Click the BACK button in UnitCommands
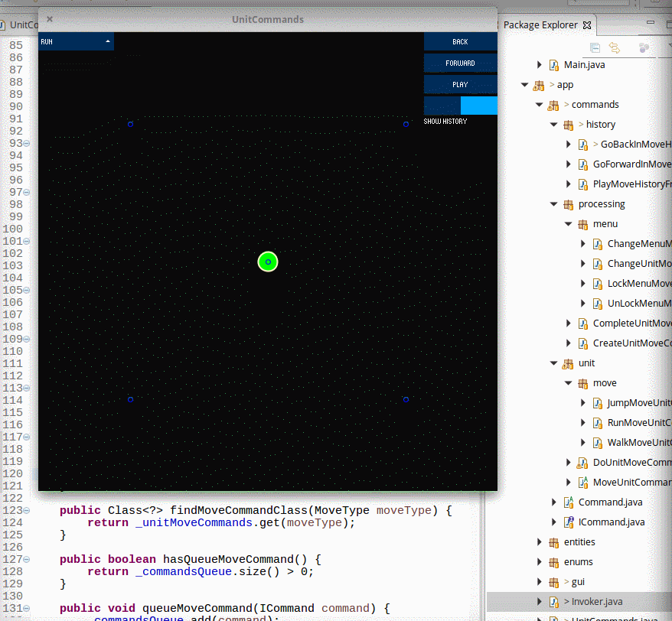Image resolution: width=672 pixels, height=621 pixels. [460, 41]
